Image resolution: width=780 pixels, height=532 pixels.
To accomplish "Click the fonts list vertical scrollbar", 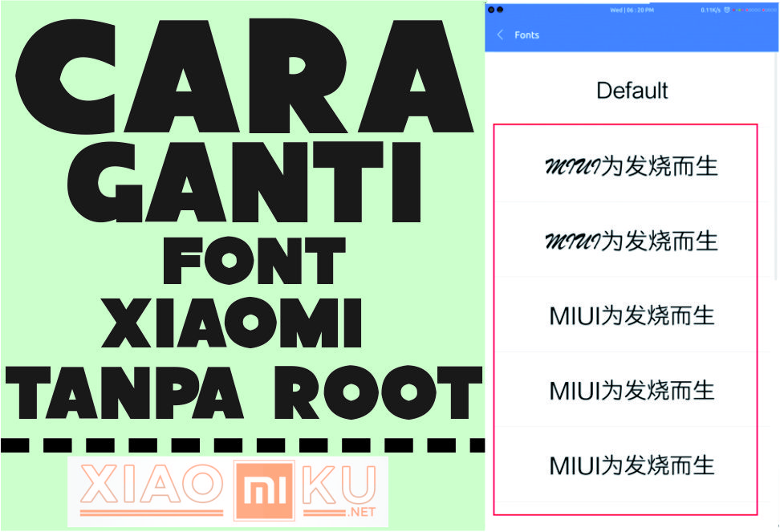I will click(x=776, y=167).
